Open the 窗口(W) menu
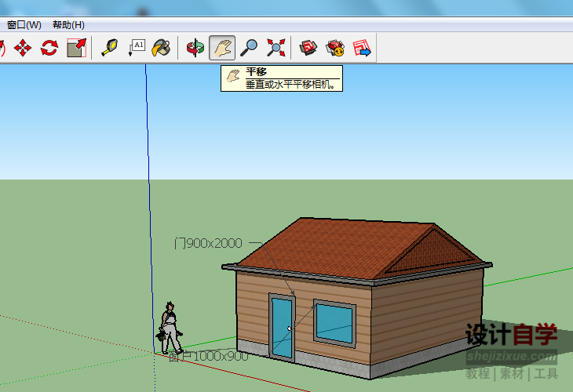Image resolution: width=573 pixels, height=392 pixels. [x=24, y=24]
